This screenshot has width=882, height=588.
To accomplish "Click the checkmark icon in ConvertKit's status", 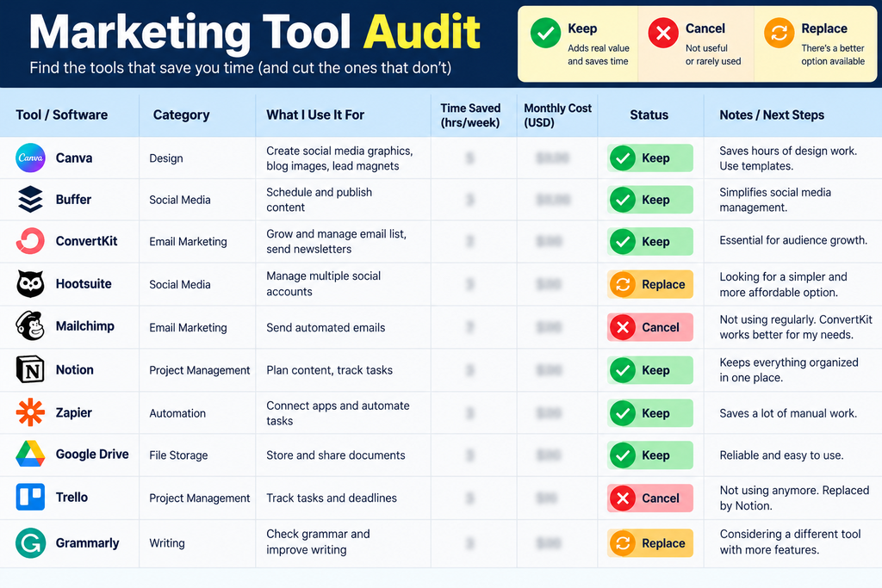I will click(623, 241).
